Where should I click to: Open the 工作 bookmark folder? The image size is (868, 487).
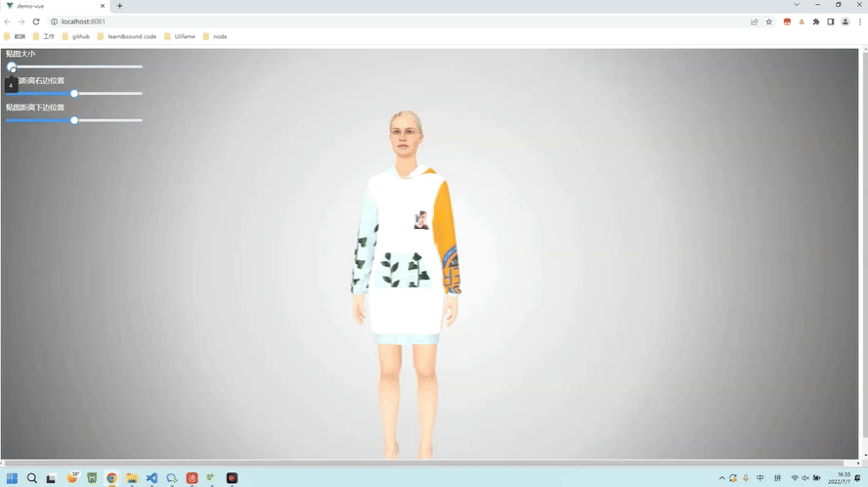click(x=44, y=36)
